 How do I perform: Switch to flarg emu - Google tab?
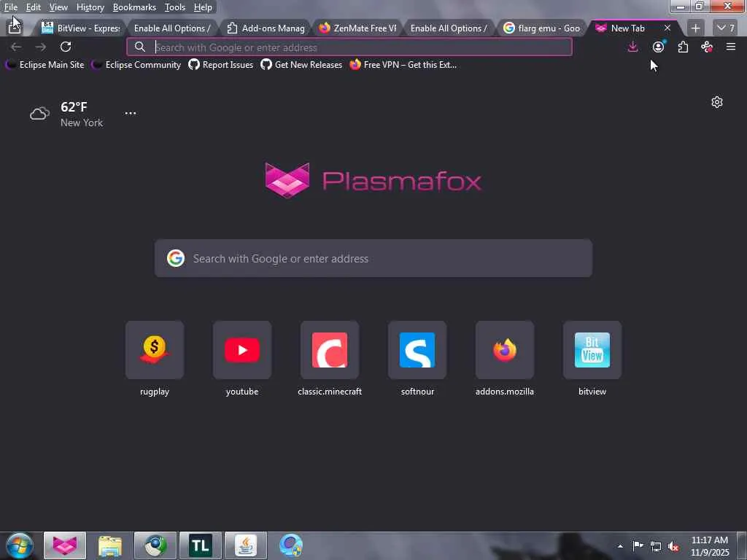(542, 28)
